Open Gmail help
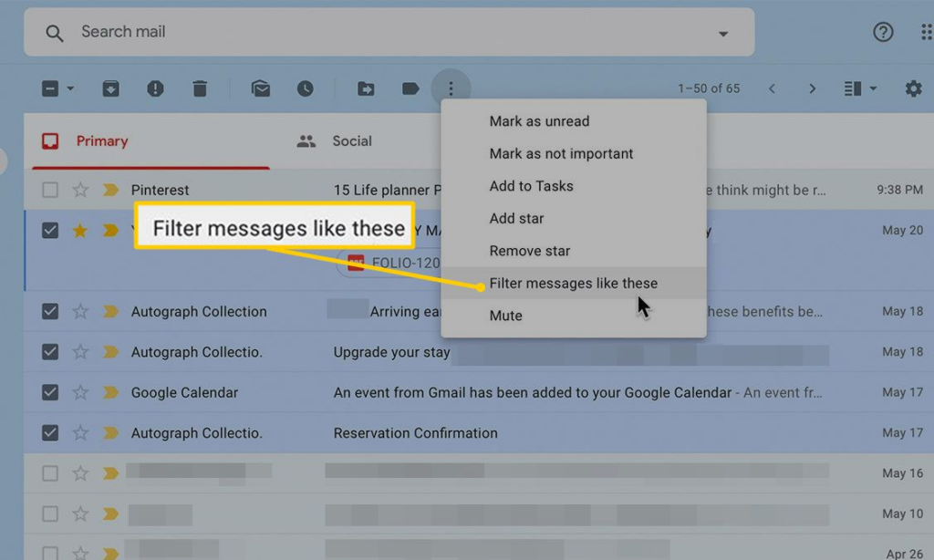 click(x=883, y=31)
